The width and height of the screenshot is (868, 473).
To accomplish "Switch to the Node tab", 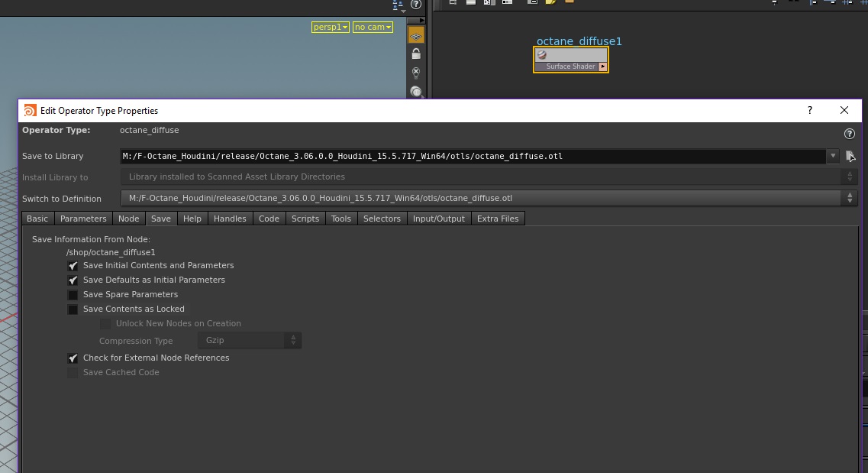I will coord(129,219).
